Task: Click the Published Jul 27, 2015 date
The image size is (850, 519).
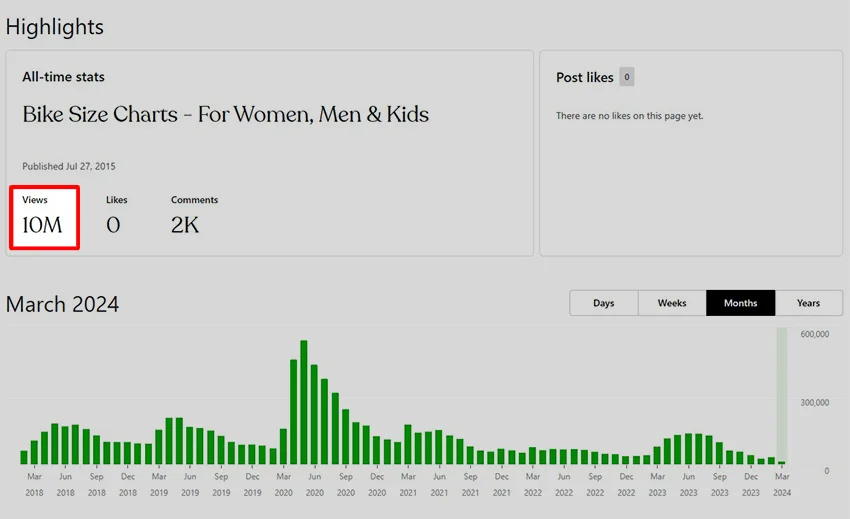Action: click(x=69, y=166)
